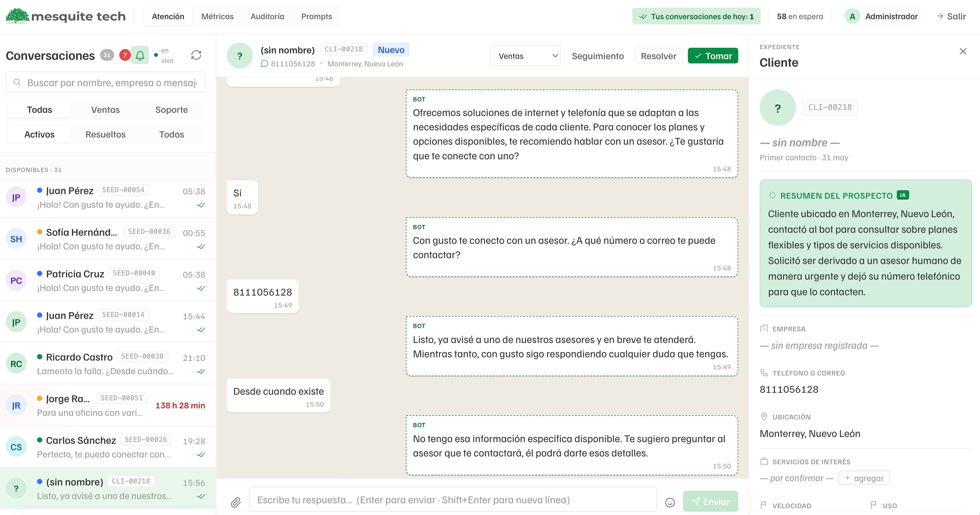Screen dimensions: 980x515
Task: Filter conversations by Soporte
Action: point(172,110)
